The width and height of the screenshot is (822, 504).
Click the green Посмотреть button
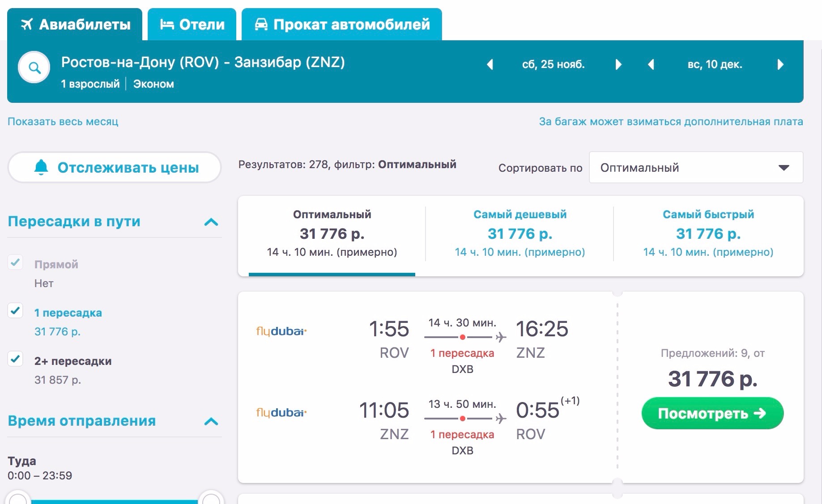[x=712, y=413]
